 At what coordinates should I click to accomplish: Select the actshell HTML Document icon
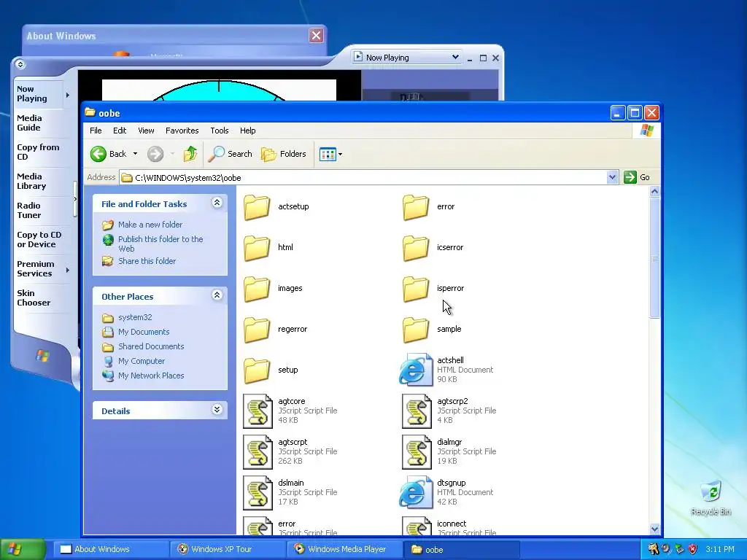(x=415, y=370)
